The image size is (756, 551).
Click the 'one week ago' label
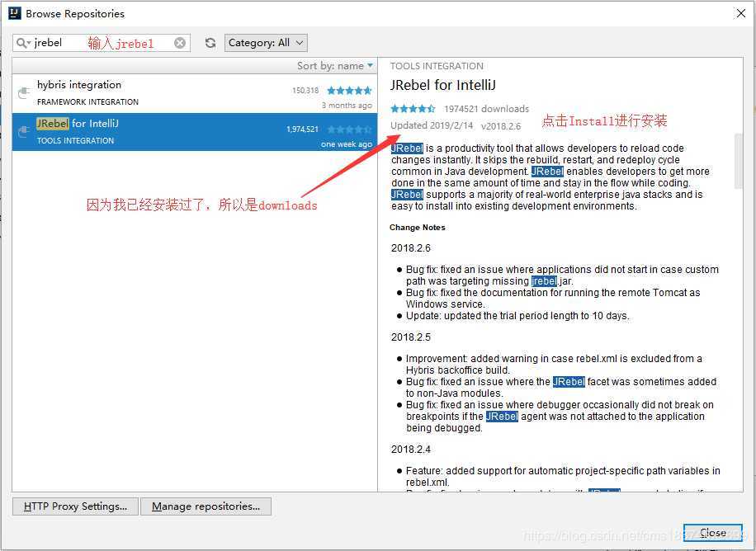(x=347, y=144)
